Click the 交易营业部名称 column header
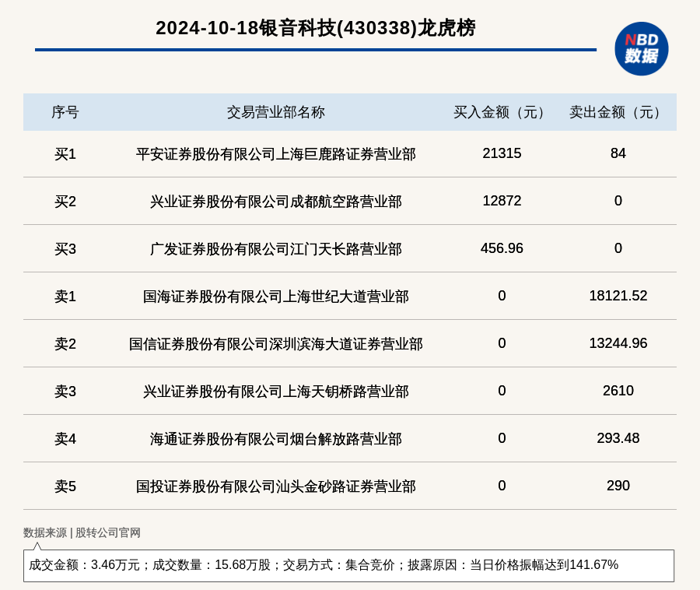Screen dimensions: 700x590 pos(276,112)
